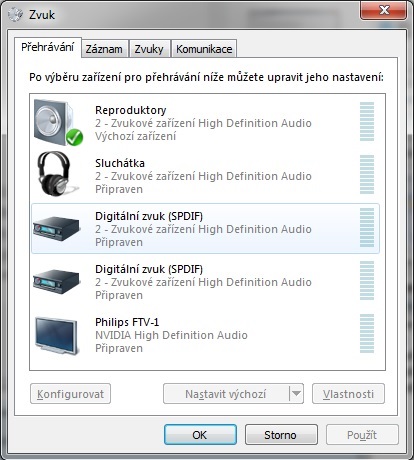Select the Reproduktory device name
Screen dimensions: 414x460
pyautogui.click(x=131, y=110)
